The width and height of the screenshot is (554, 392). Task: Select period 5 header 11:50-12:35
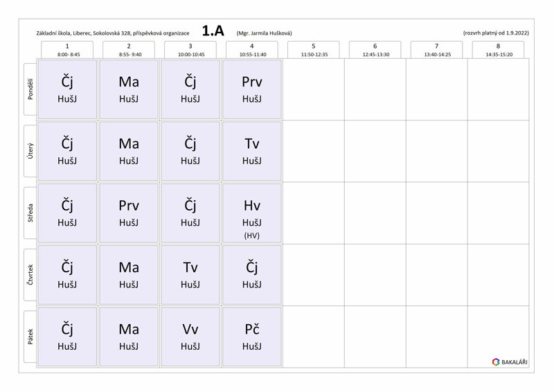click(314, 50)
